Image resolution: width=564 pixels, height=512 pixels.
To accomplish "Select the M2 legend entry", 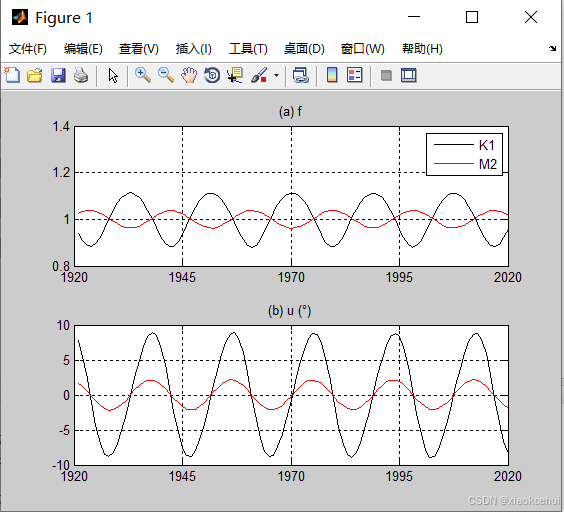I will (464, 164).
